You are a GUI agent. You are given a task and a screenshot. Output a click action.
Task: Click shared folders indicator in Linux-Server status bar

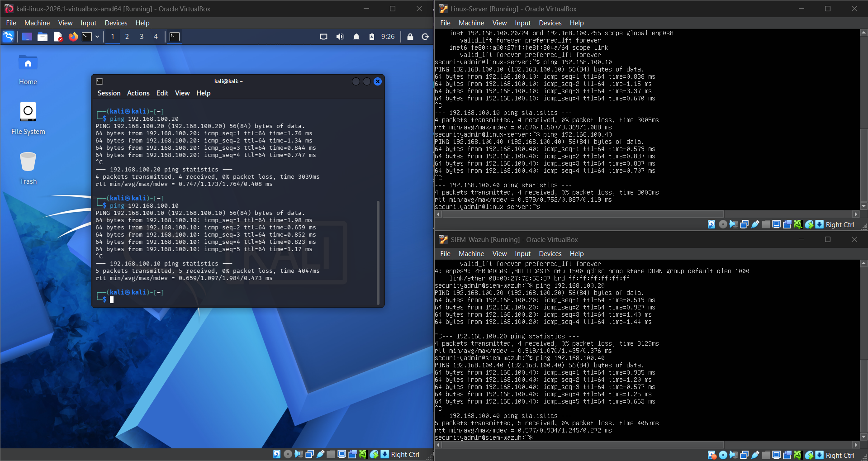766,224
